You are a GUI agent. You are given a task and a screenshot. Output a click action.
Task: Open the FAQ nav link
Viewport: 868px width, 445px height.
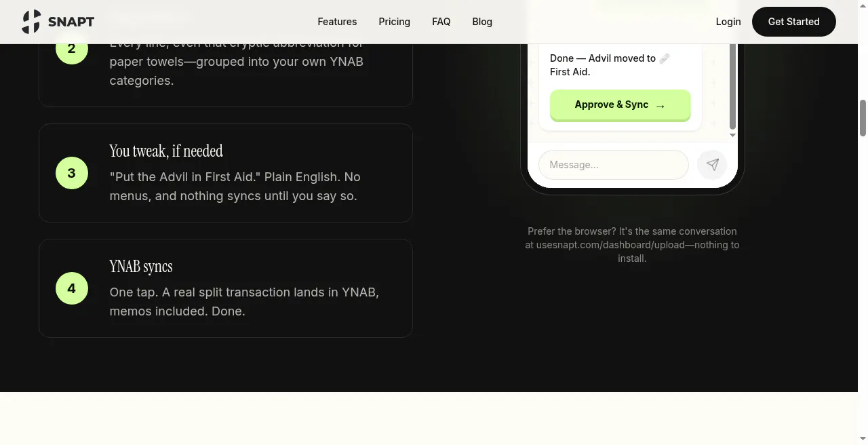[x=441, y=22]
